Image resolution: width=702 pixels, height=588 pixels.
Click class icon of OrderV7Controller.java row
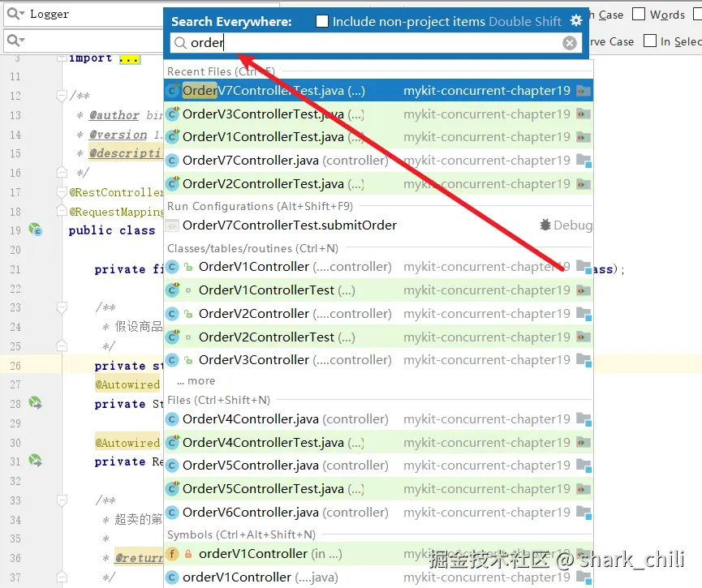pos(172,161)
